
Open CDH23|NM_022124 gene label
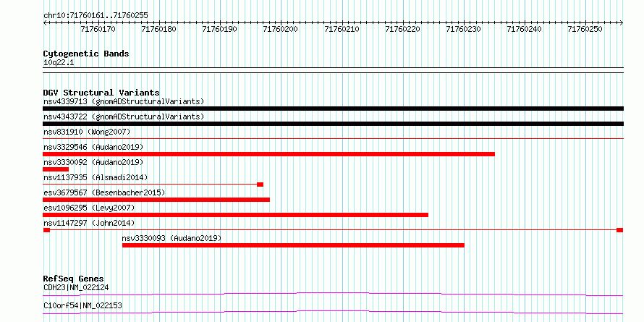pos(76,287)
